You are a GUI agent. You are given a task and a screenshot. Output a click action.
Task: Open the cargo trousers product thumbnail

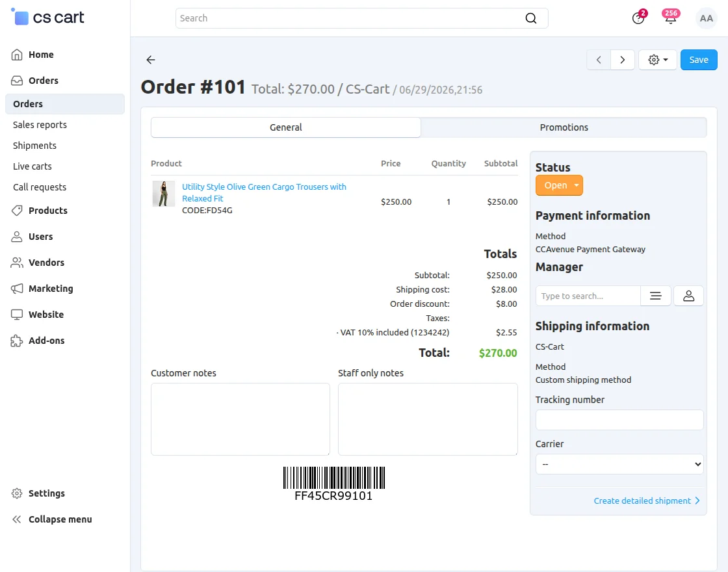point(163,194)
